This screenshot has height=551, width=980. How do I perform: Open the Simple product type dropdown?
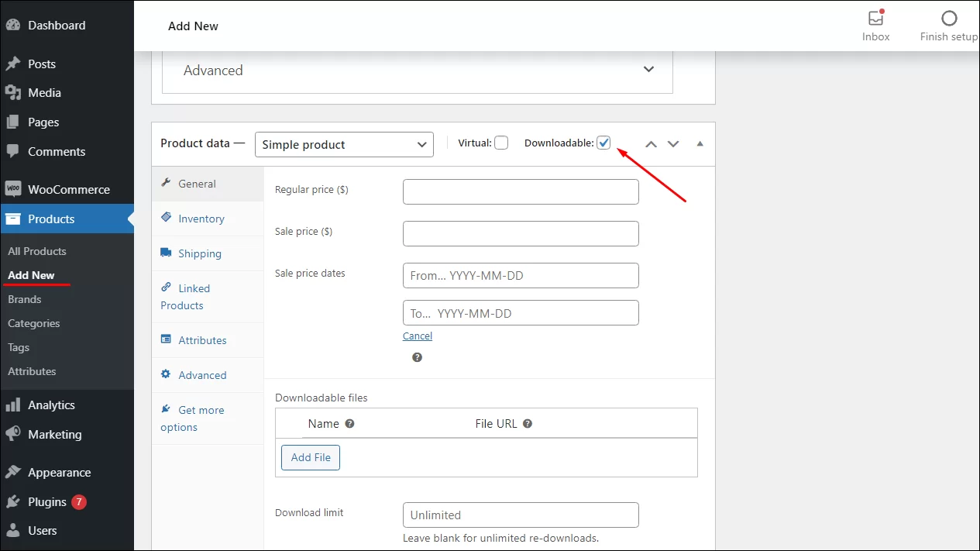click(x=343, y=144)
